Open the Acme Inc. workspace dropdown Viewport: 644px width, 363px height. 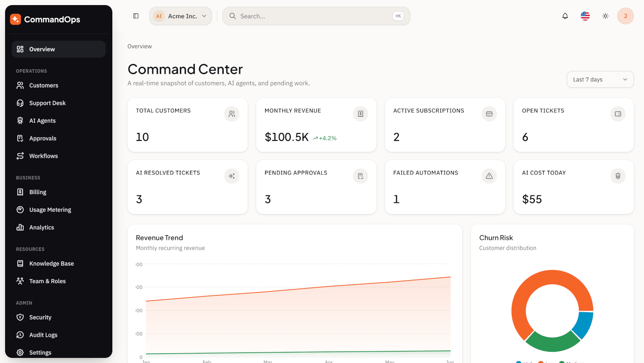tap(181, 16)
